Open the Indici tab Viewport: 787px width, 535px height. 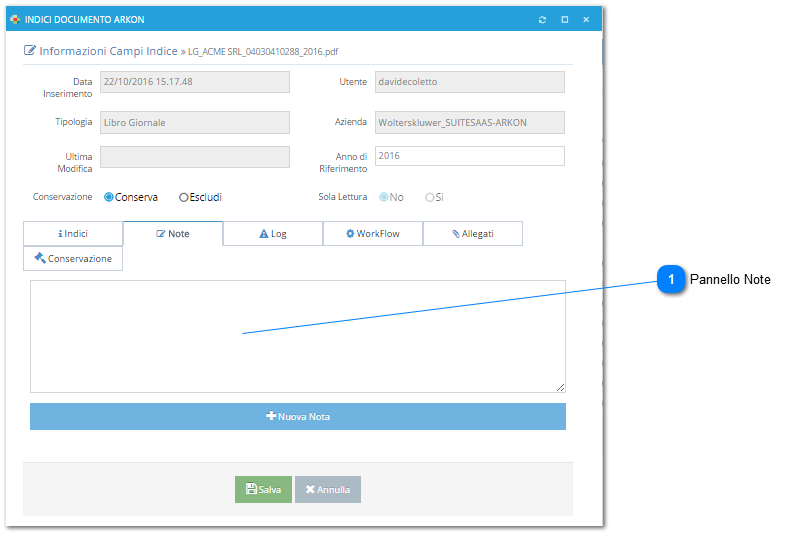tap(73, 233)
